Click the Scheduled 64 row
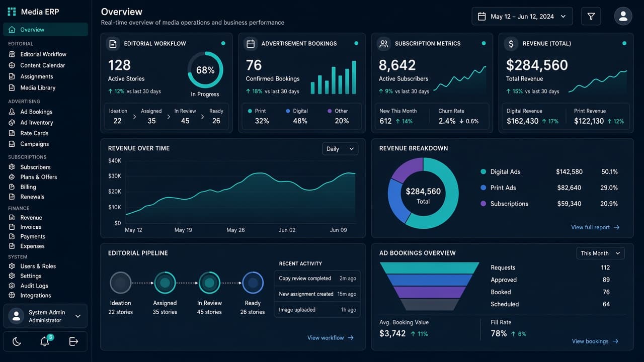 click(550, 304)
